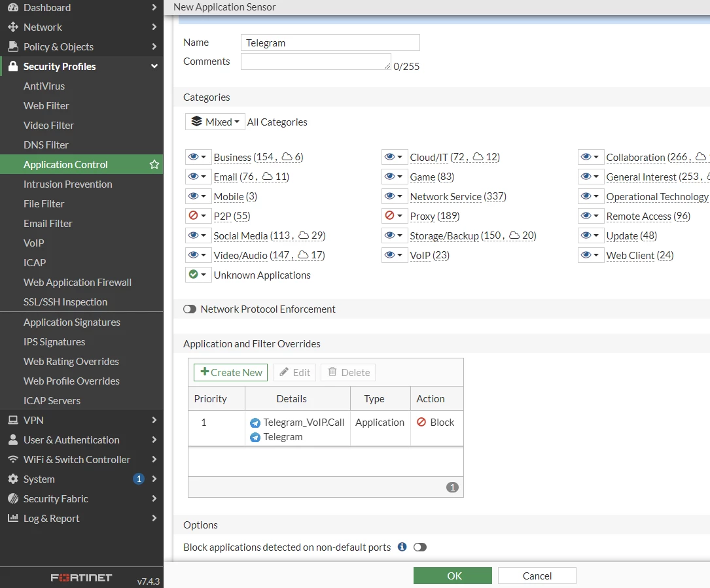Open allow action dropdown for Unknown Applications
This screenshot has width=710, height=588.
coord(198,274)
